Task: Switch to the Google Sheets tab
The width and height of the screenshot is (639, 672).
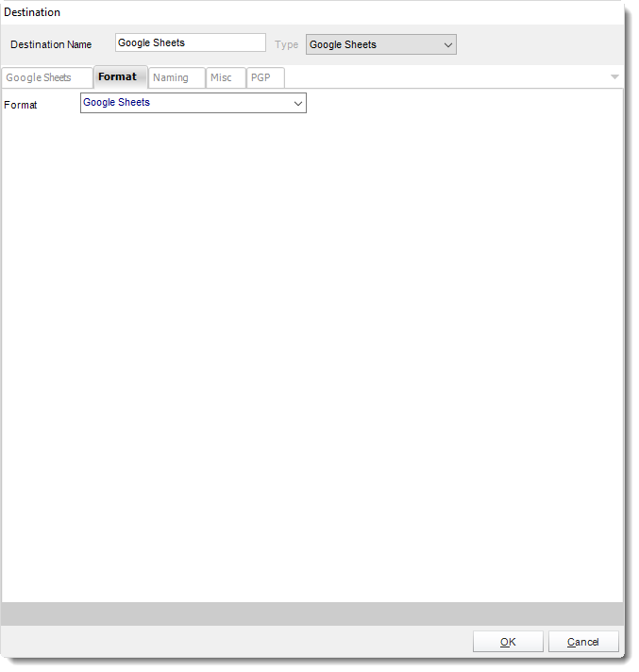Action: point(46,77)
